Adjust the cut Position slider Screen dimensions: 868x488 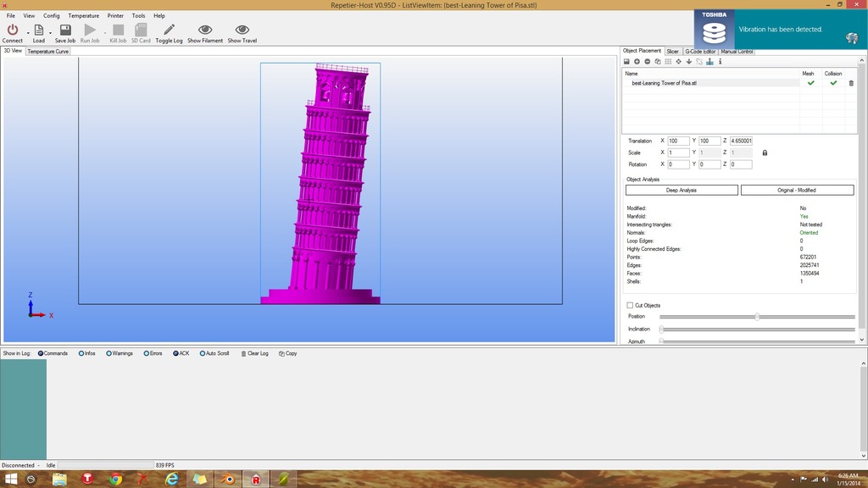pyautogui.click(x=757, y=317)
